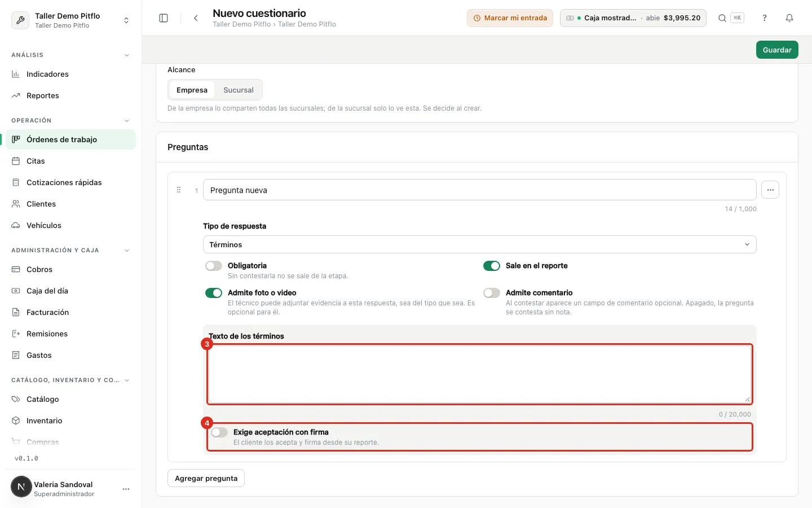Viewport: 812px width, 508px height.
Task: Click Marcar mi entrada button
Action: pyautogui.click(x=510, y=18)
